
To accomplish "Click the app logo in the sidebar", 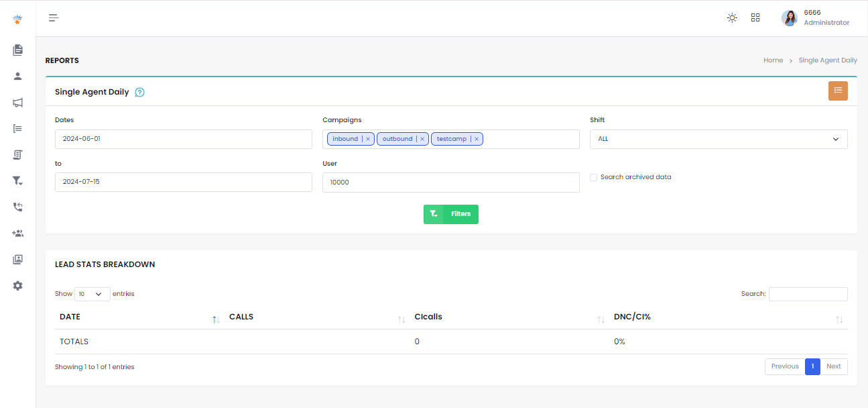I will 17,19.
